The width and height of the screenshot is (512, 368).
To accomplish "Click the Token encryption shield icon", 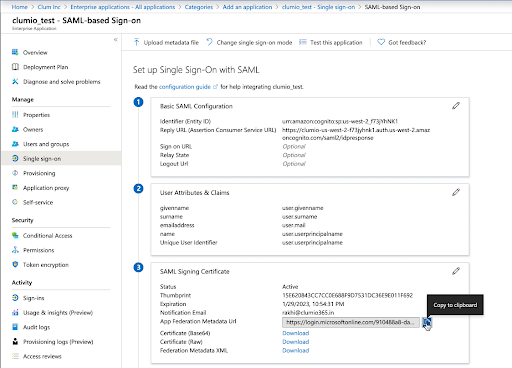I will [x=15, y=265].
